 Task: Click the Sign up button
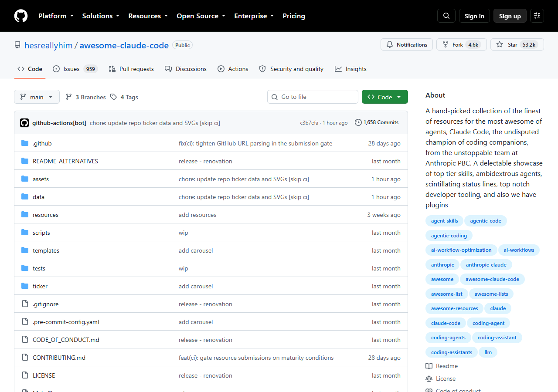coord(510,16)
